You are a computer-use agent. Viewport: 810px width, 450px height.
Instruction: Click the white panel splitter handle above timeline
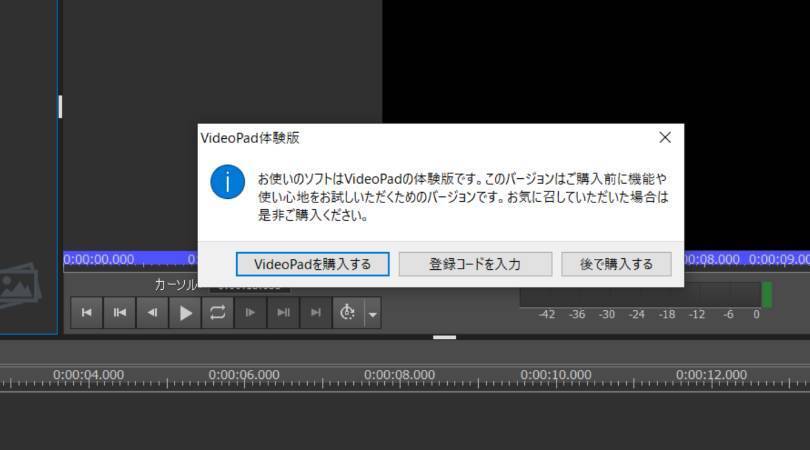(444, 337)
